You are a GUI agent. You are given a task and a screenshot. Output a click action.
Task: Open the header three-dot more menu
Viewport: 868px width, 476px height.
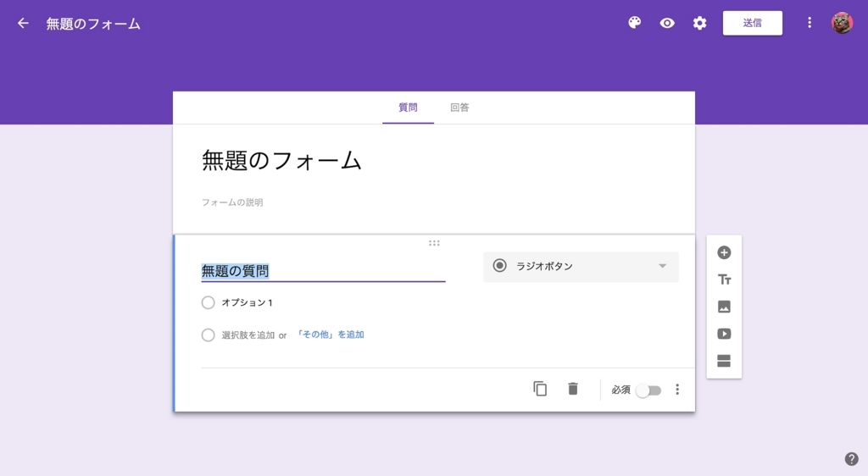pyautogui.click(x=810, y=23)
